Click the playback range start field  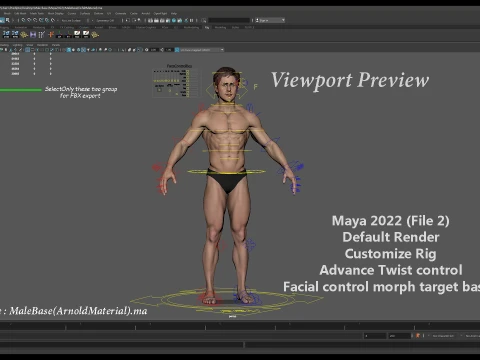tap(375, 336)
